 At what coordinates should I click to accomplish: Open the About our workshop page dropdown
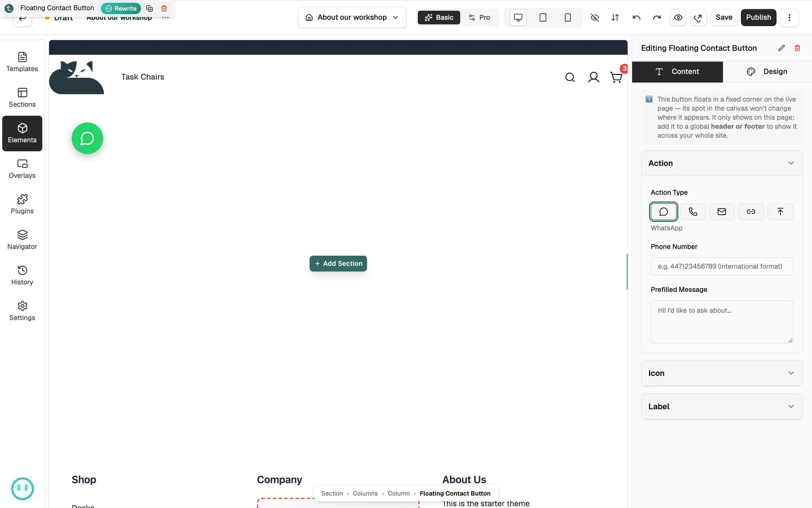point(352,17)
